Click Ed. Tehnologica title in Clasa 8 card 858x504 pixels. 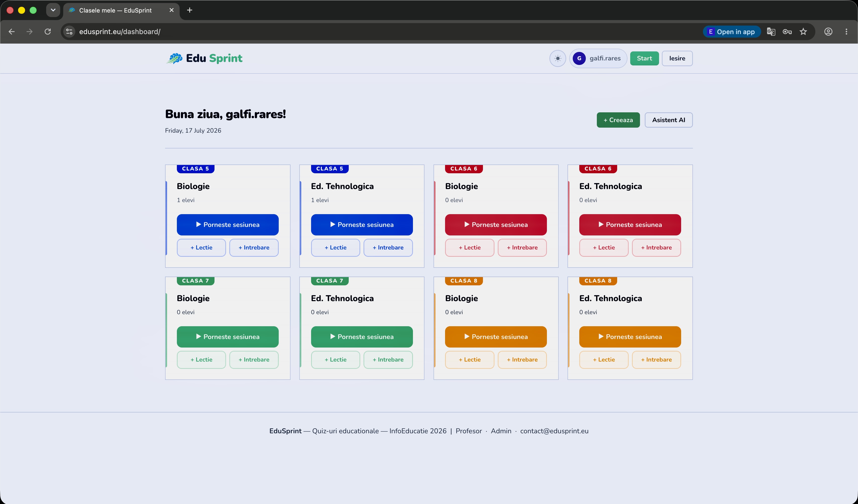(610, 298)
